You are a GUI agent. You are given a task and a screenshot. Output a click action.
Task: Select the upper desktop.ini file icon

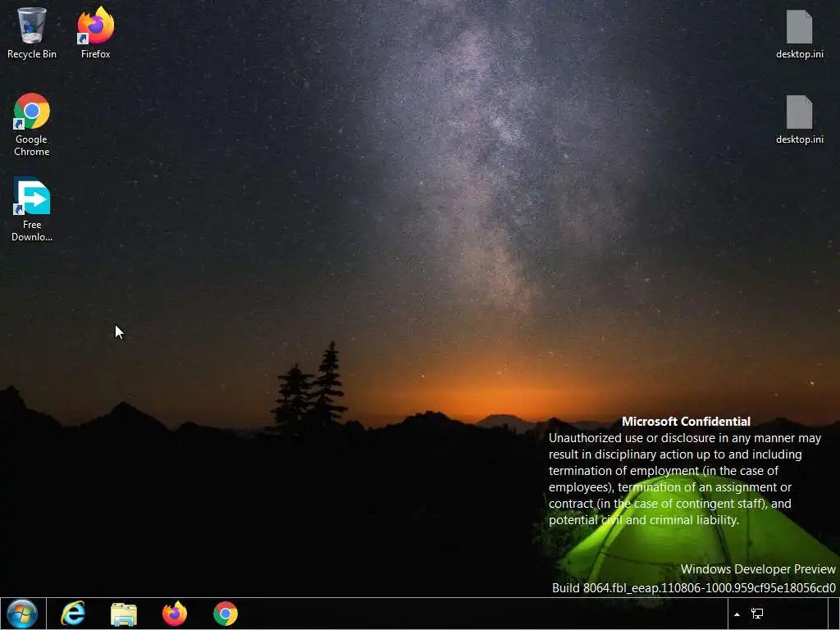click(x=799, y=34)
